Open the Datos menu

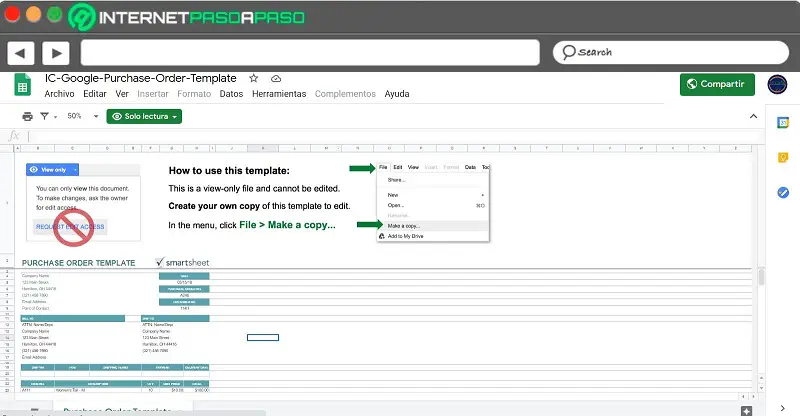[x=231, y=94]
